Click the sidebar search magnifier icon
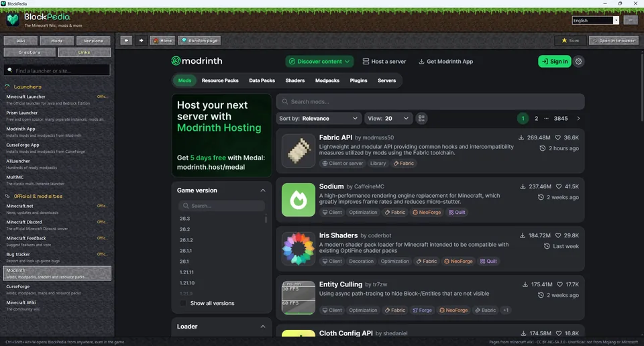This screenshot has height=346, width=644. pyautogui.click(x=10, y=70)
